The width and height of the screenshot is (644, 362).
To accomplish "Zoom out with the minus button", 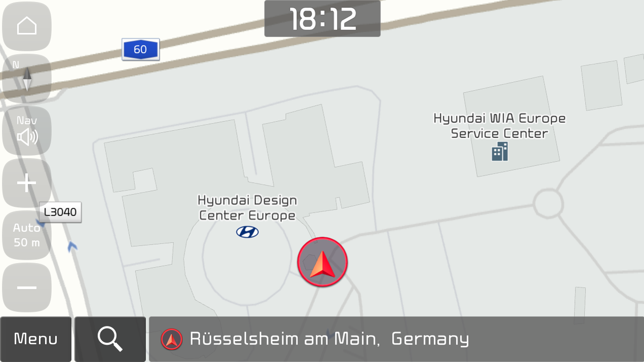I will click(27, 287).
